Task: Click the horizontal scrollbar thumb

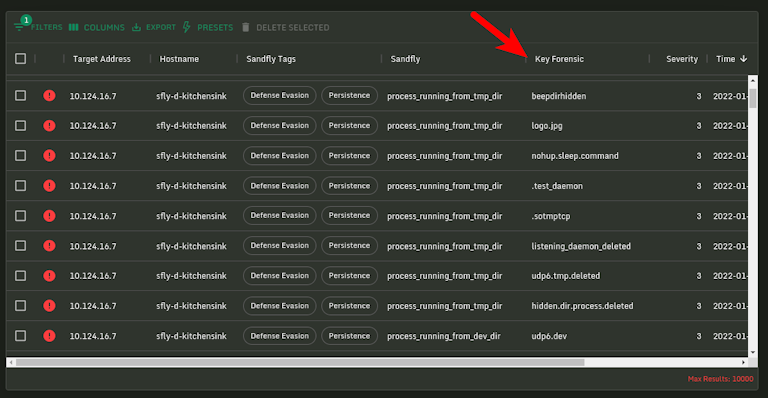Action: [300, 362]
